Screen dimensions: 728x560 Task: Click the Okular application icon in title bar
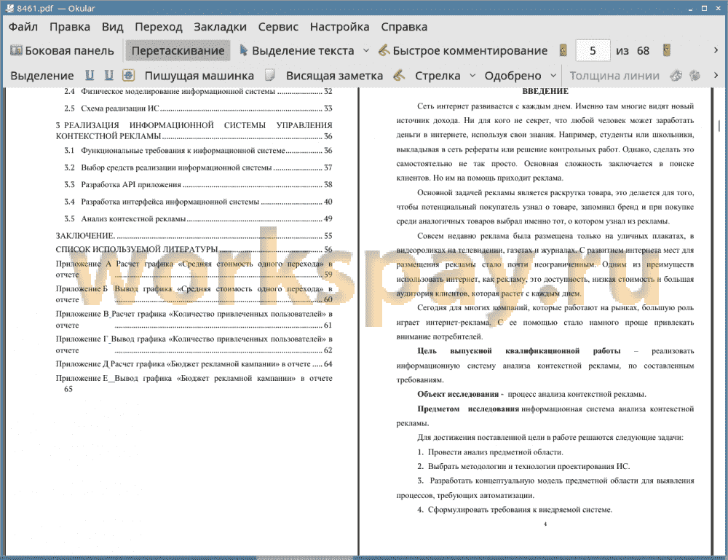9,8
